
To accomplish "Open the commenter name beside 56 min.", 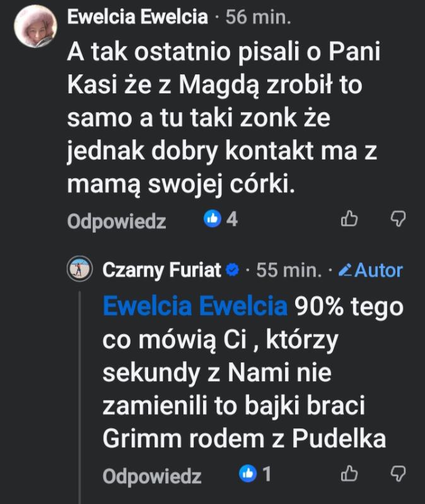I will pos(137,17).
